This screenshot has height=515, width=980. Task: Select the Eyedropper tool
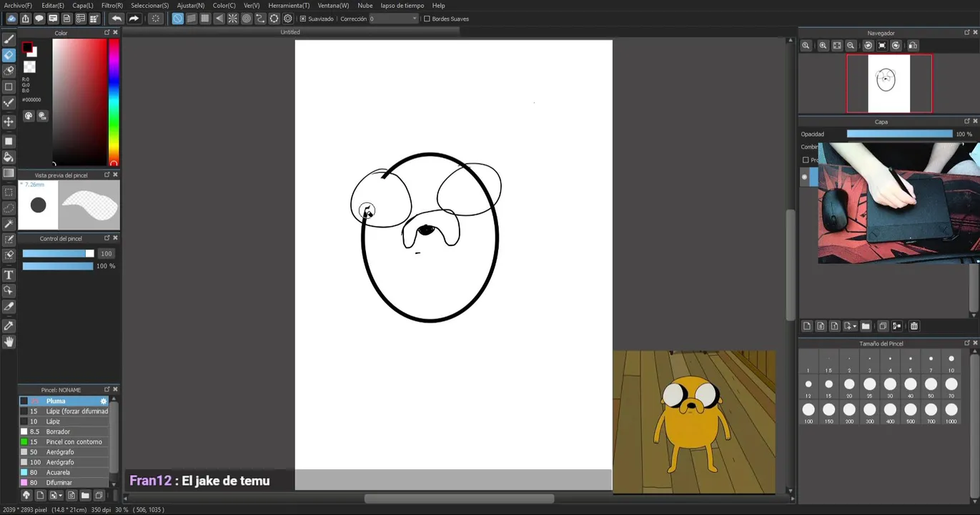[x=9, y=325]
